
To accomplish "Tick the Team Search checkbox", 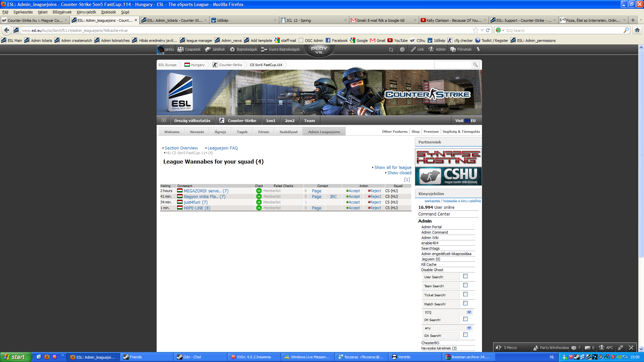I will point(465,285).
